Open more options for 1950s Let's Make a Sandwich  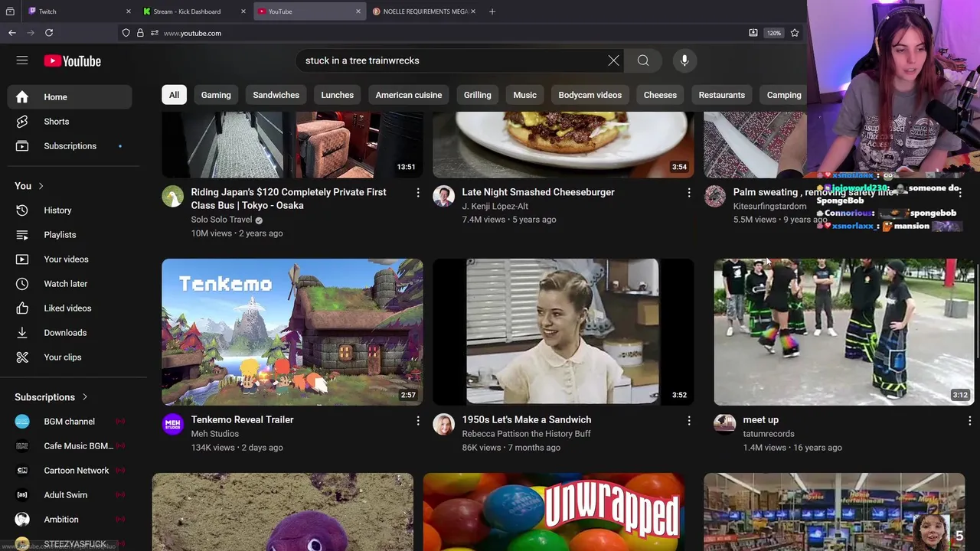point(689,421)
